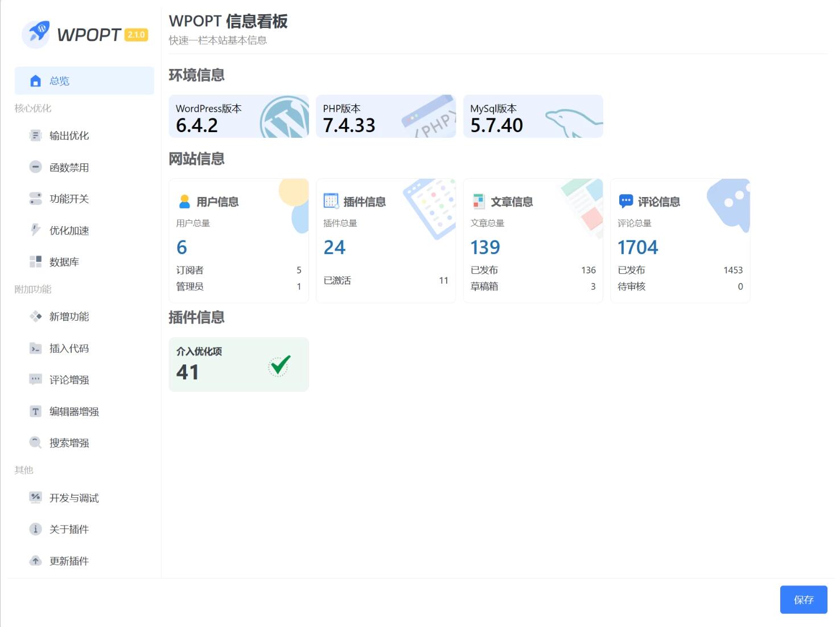
Task: Select the 功能开关 icon
Action: click(35, 198)
